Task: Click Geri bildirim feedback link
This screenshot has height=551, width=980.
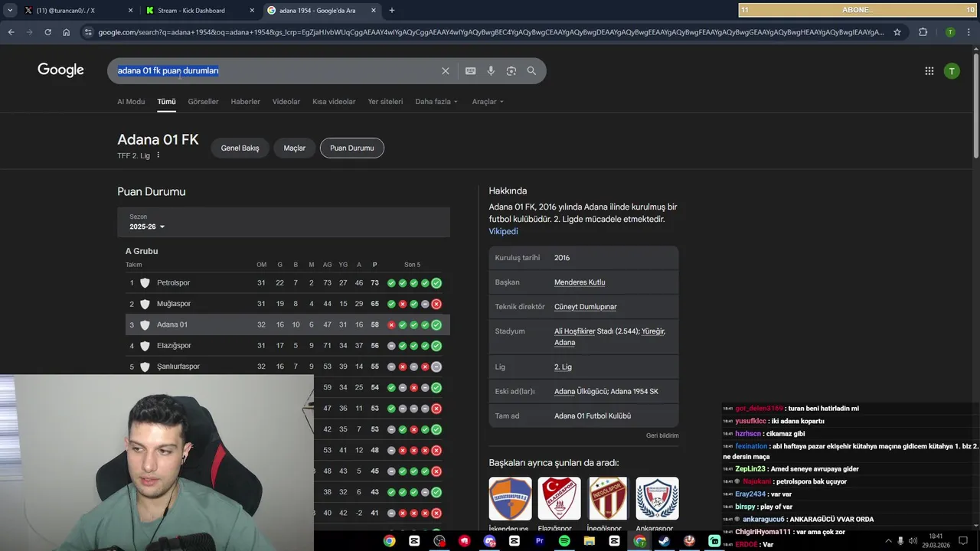Action: point(662,435)
